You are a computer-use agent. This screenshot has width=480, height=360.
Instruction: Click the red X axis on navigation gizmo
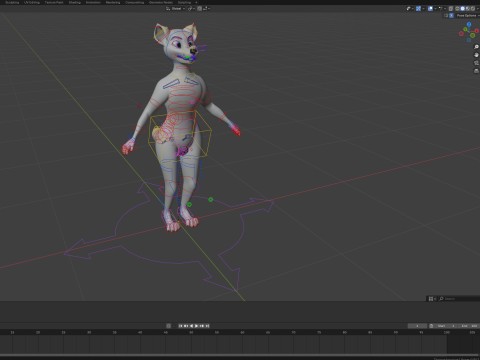(476, 31)
